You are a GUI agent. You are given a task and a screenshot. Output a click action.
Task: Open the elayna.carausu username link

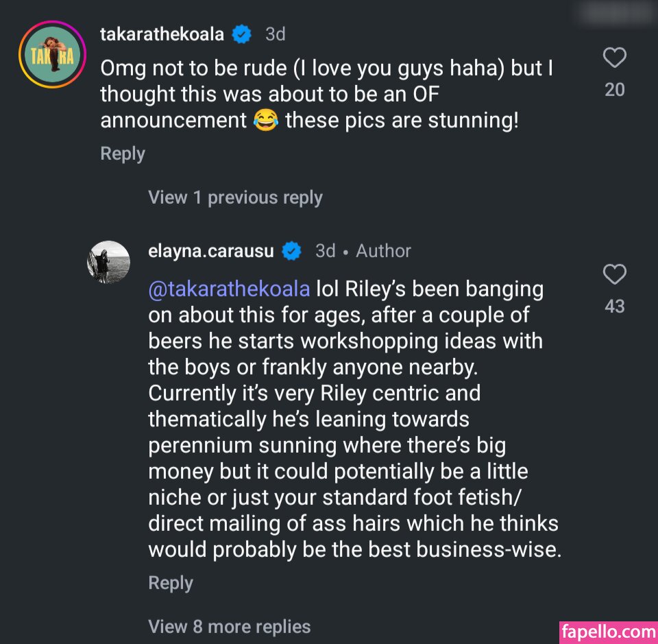(x=211, y=251)
